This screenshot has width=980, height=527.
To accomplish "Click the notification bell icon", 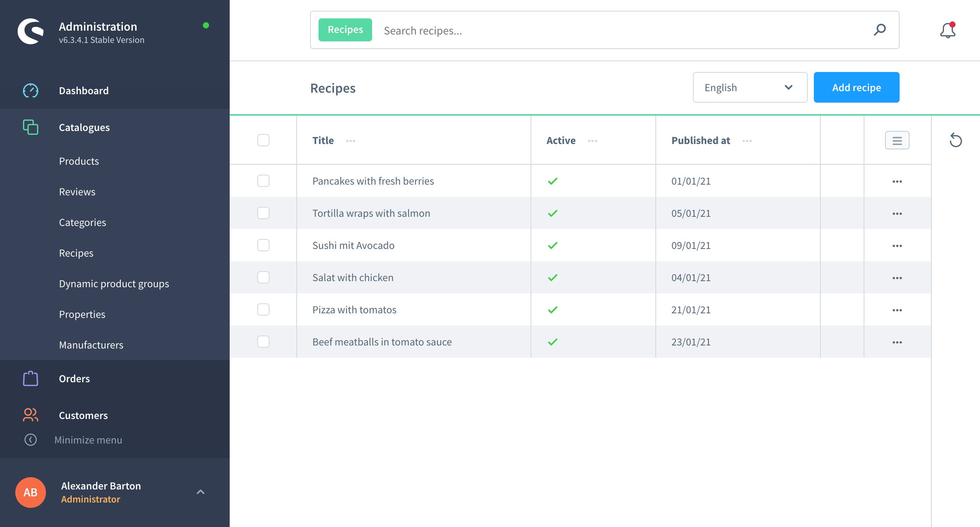I will coord(947,31).
